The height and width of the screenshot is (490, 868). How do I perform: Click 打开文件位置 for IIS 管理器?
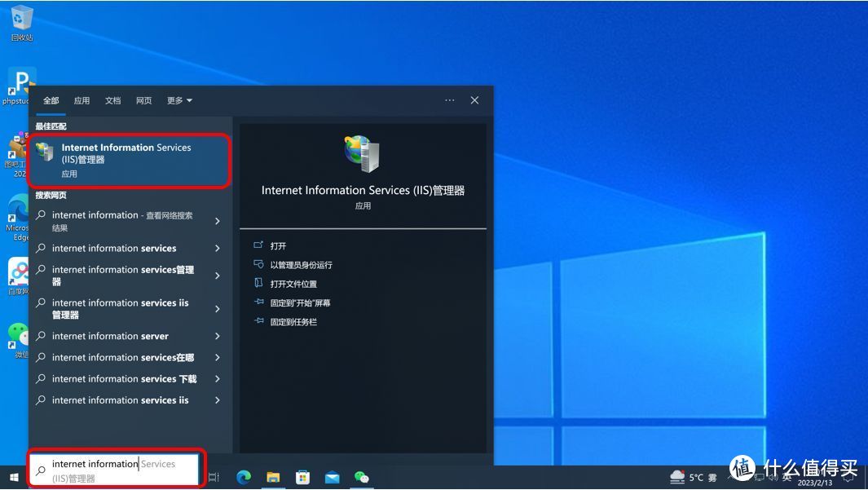[x=293, y=283]
